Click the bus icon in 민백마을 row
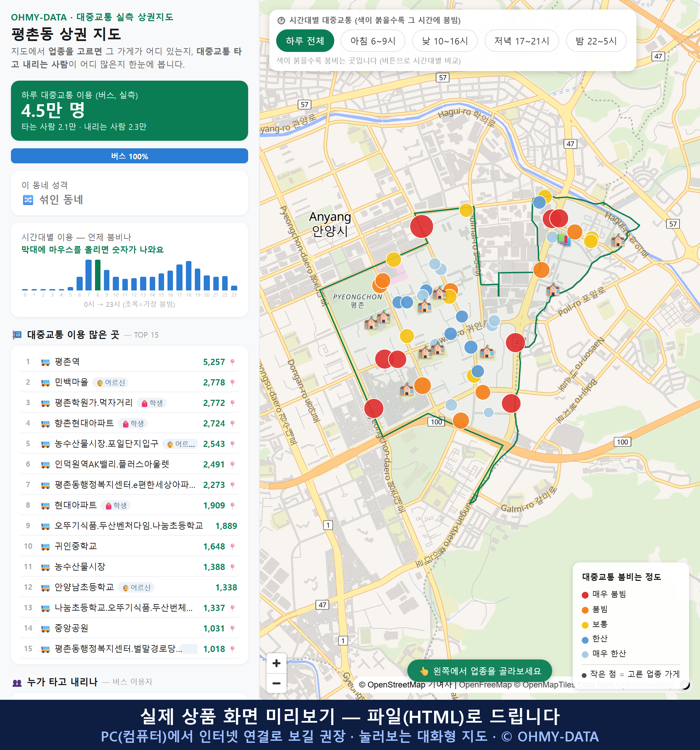The image size is (700, 750). (x=45, y=383)
